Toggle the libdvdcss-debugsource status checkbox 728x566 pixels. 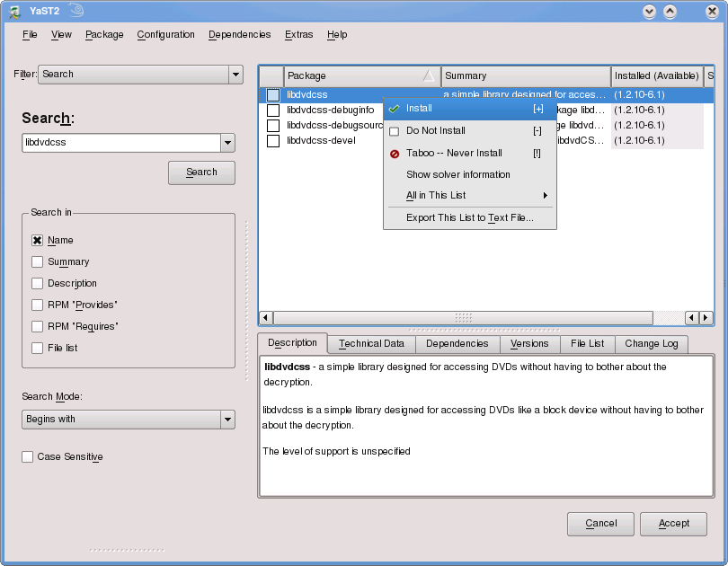pyautogui.click(x=273, y=125)
